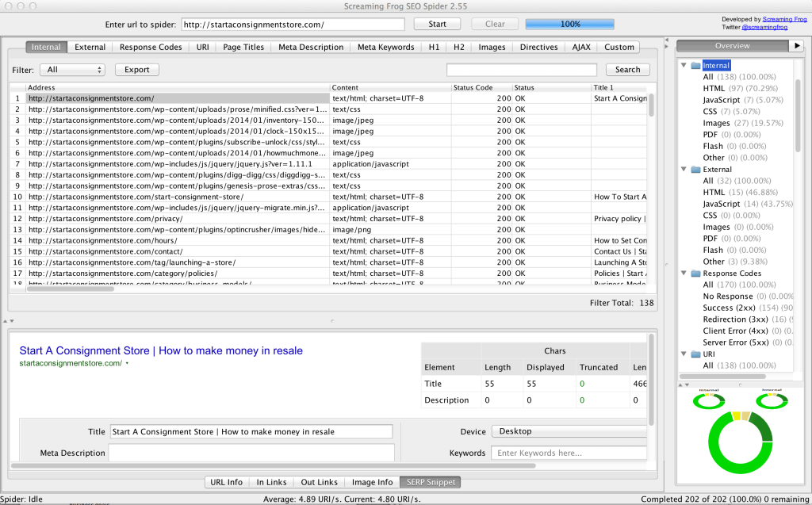Click the Internal folder icon in Overview
This screenshot has width=812, height=505.
[695, 66]
